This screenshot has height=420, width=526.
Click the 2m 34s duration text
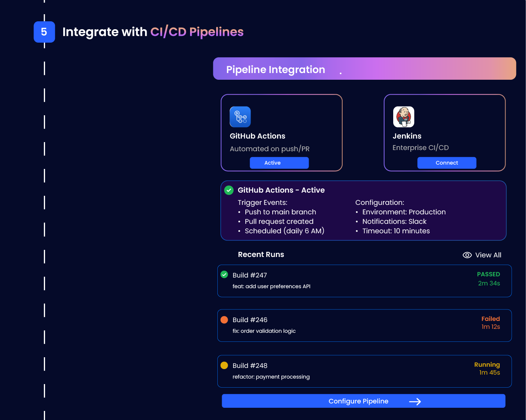[489, 283]
